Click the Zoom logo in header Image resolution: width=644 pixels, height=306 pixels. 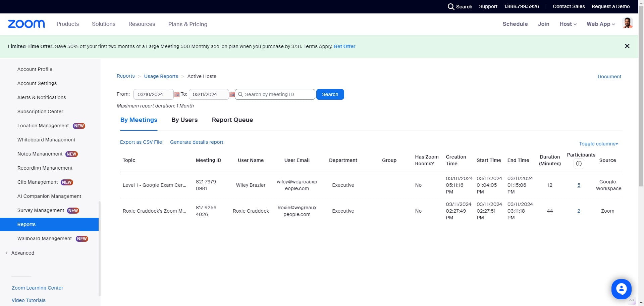[26, 24]
